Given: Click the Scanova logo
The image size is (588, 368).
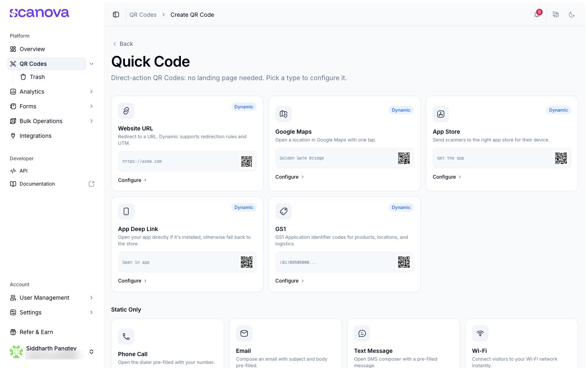Looking at the screenshot, I should [x=40, y=13].
